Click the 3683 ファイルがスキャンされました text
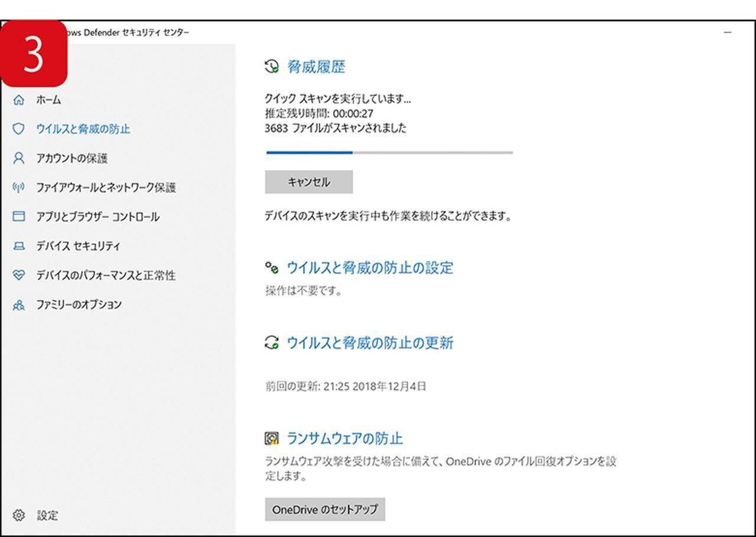The image size is (756, 537). point(335,127)
